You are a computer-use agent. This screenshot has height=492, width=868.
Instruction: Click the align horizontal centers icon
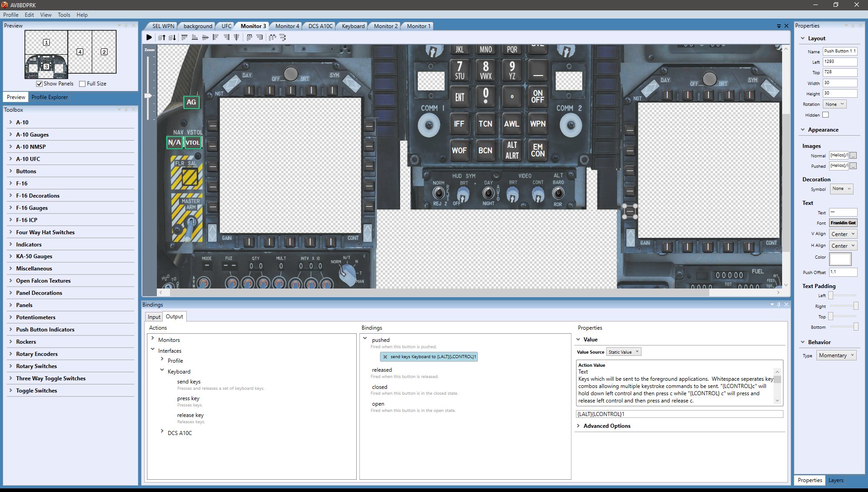(x=205, y=38)
